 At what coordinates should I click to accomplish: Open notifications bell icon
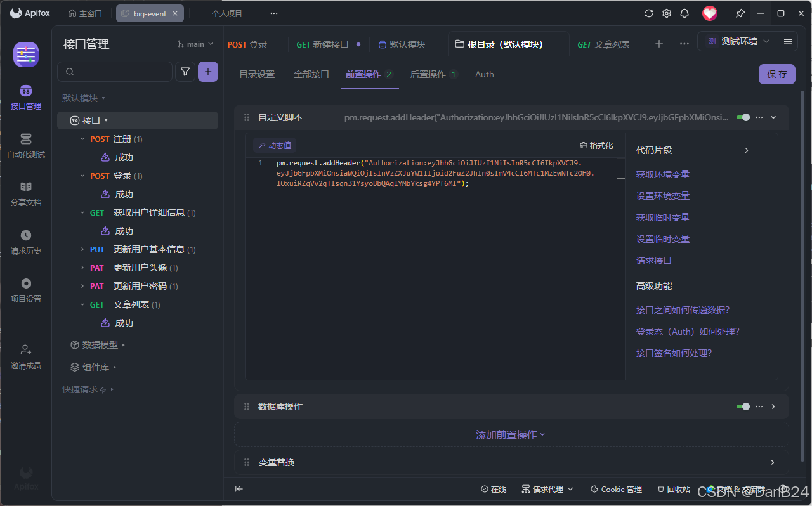tap(684, 13)
